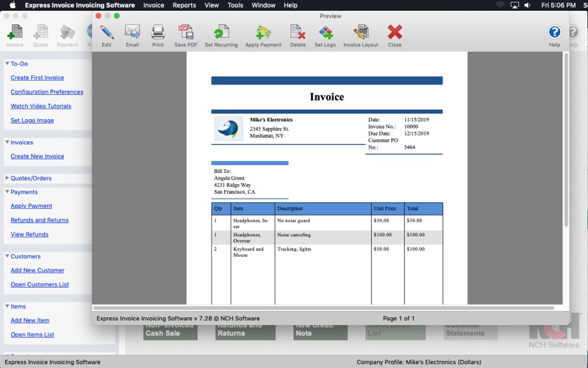Click the Apply Payment sidebar link
This screenshot has height=368, width=588.
[x=31, y=205]
